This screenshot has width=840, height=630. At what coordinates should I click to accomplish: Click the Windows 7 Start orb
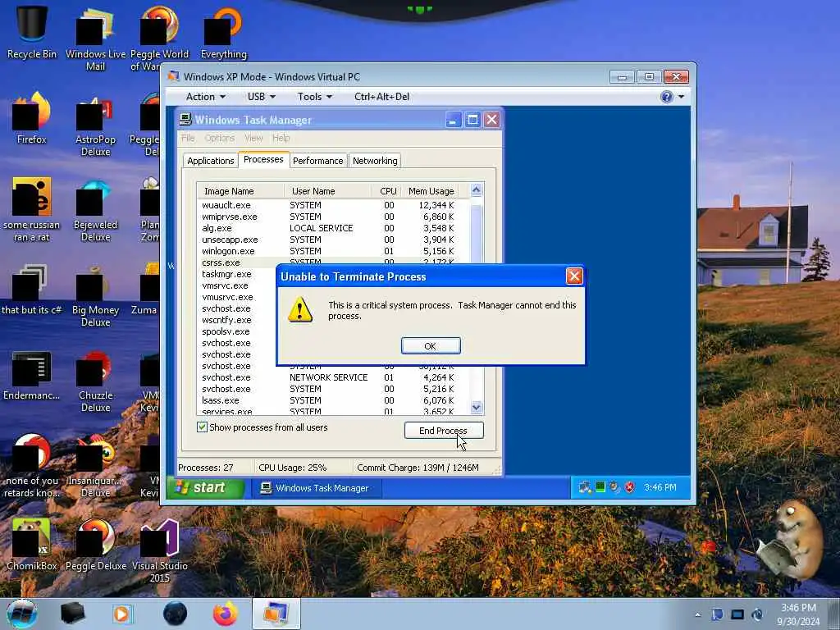(21, 614)
